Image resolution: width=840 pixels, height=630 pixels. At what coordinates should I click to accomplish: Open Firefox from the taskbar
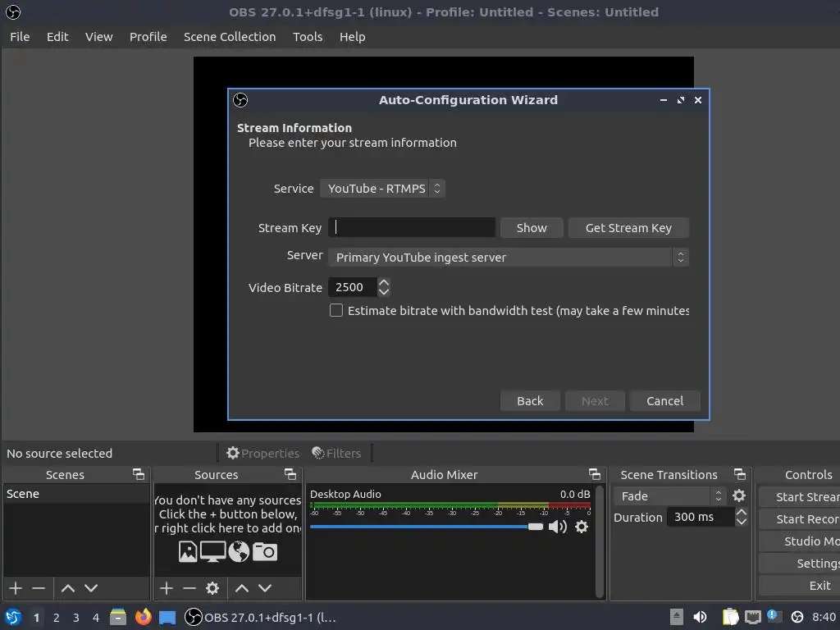tap(143, 617)
